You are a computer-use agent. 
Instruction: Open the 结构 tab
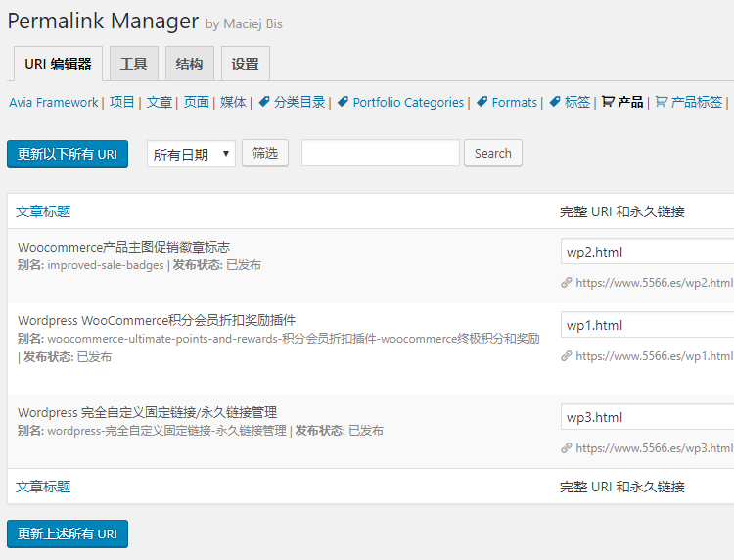pyautogui.click(x=190, y=64)
